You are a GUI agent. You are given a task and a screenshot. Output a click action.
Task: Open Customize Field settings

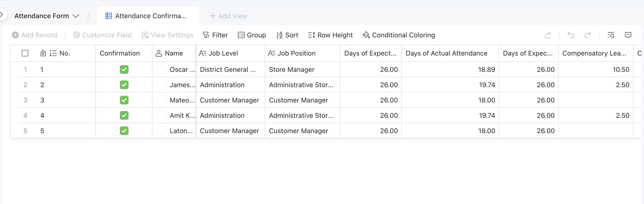[102, 35]
